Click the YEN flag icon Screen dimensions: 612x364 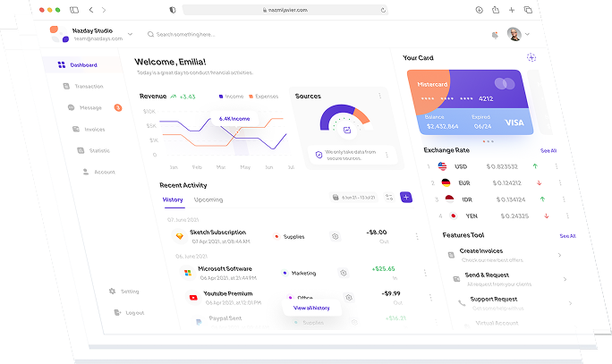(x=453, y=216)
